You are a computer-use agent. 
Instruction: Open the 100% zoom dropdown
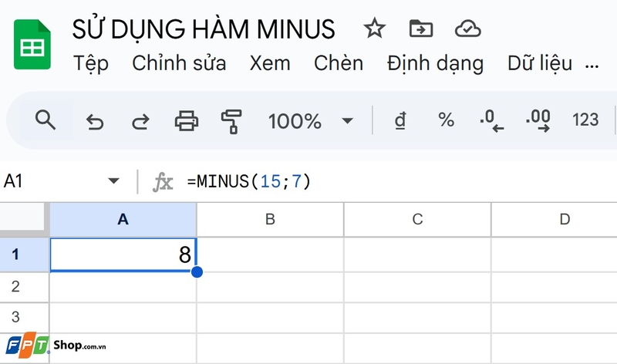coord(311,121)
